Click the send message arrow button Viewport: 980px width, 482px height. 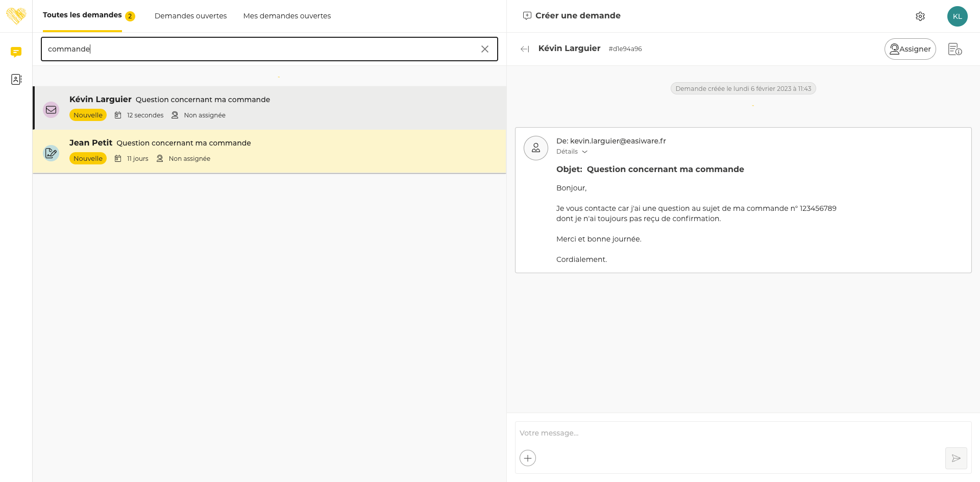(x=955, y=458)
